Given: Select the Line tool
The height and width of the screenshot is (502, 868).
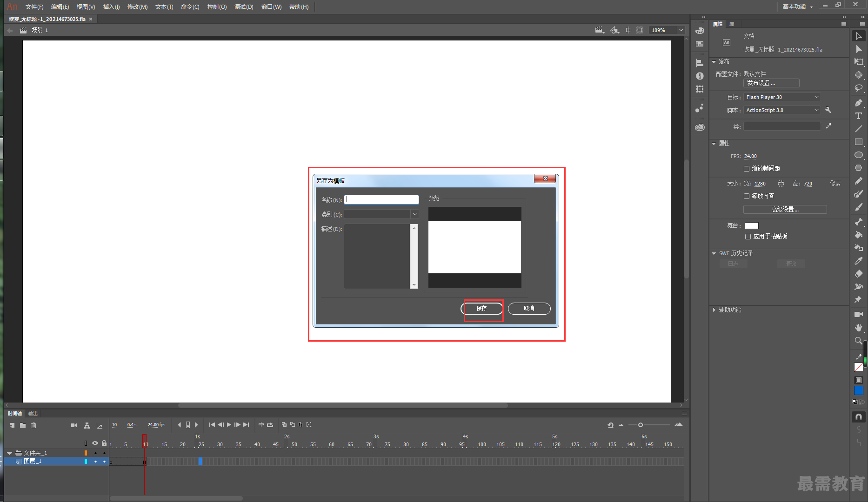Looking at the screenshot, I should pos(859,129).
